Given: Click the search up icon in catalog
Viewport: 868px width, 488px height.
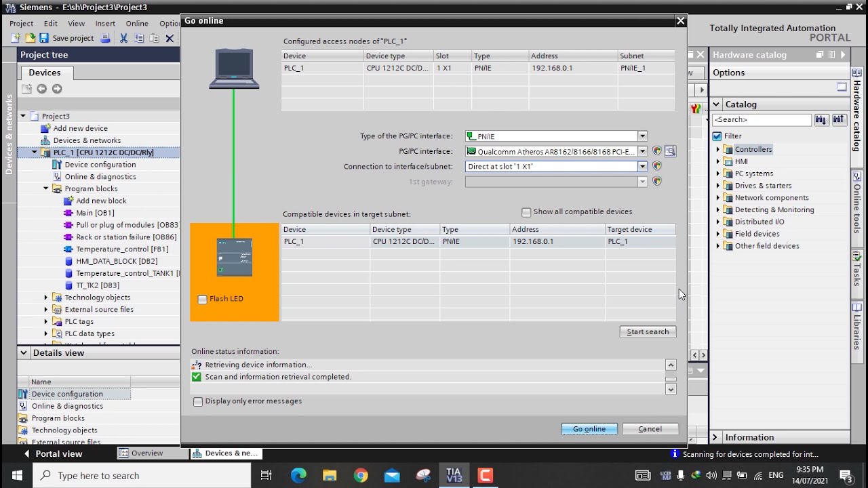Looking at the screenshot, I should pos(839,120).
